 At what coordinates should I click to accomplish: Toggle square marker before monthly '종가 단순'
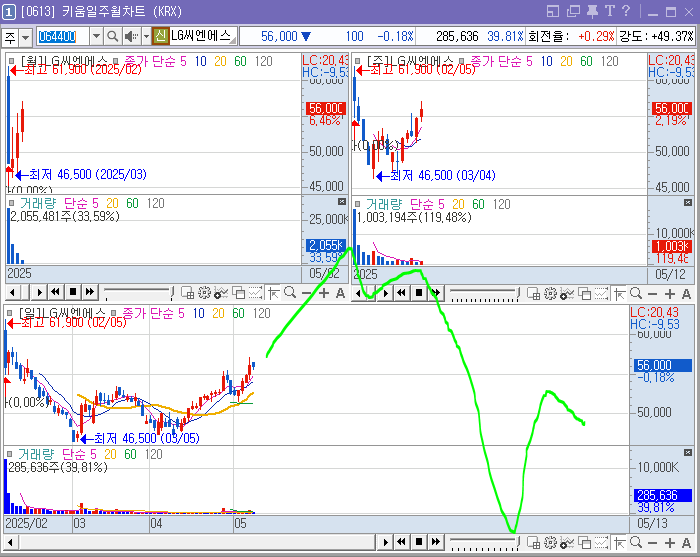tap(115, 61)
